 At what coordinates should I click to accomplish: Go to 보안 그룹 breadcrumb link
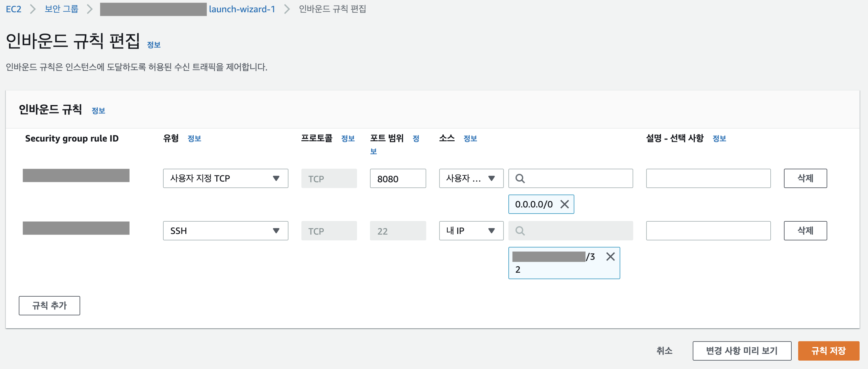click(x=61, y=9)
